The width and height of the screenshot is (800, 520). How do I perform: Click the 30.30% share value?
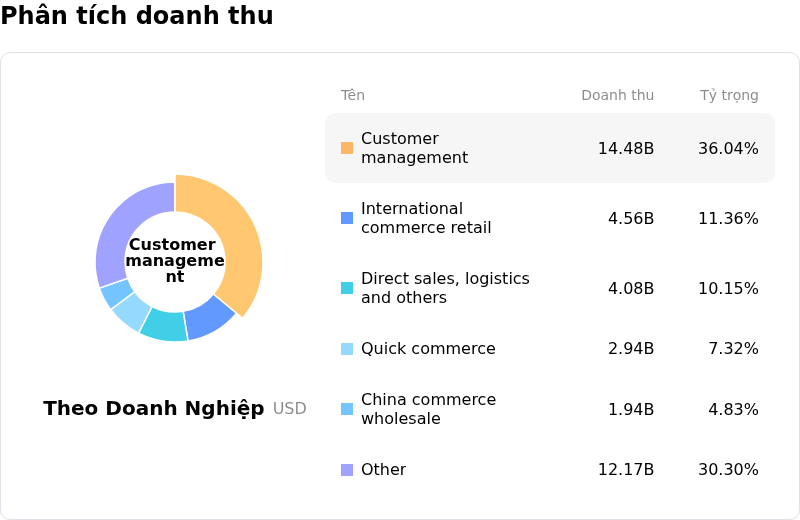pos(728,469)
